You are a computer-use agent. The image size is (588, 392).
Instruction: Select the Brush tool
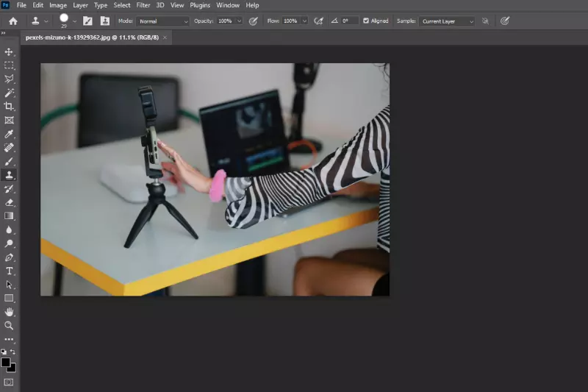click(9, 161)
